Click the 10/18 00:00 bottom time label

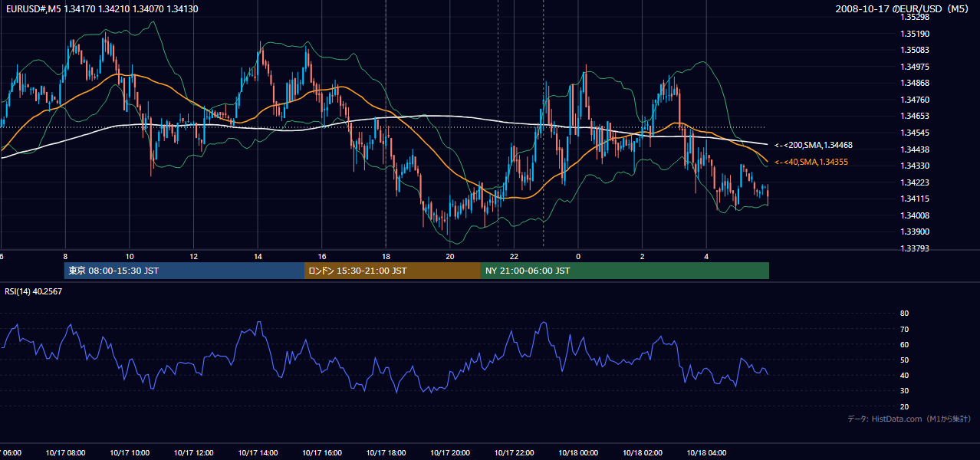tap(578, 453)
